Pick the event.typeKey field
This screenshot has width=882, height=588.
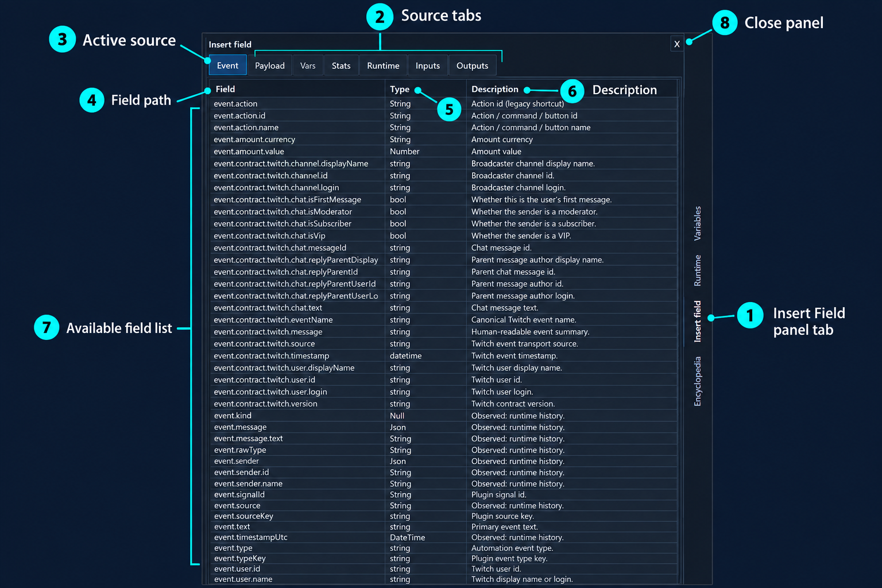(x=443, y=558)
